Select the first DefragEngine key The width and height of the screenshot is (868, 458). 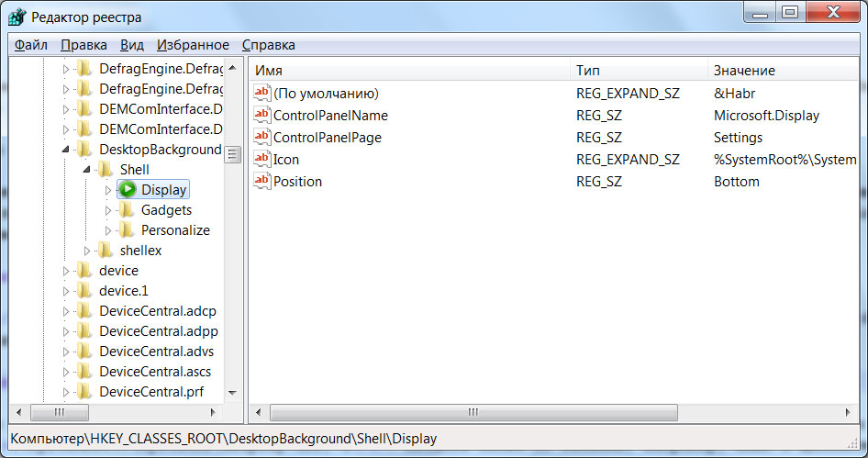[161, 69]
